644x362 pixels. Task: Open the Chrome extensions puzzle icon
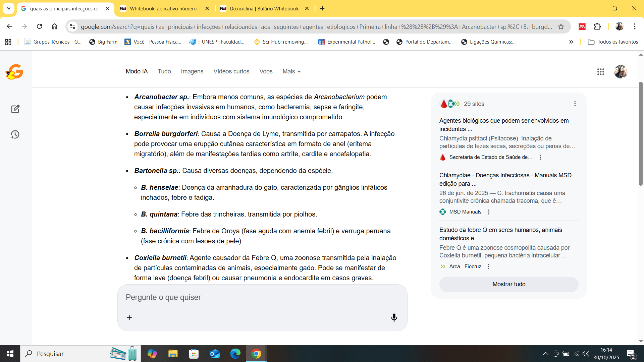[597, 26]
